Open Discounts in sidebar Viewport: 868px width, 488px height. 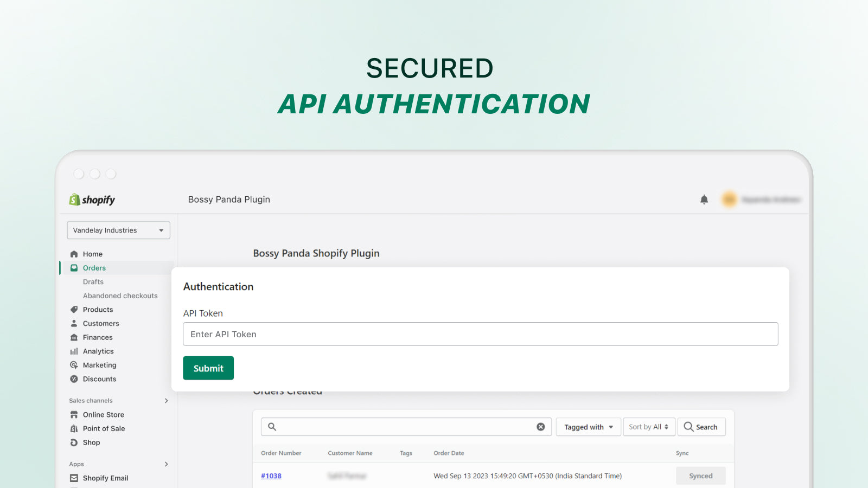pos(100,379)
